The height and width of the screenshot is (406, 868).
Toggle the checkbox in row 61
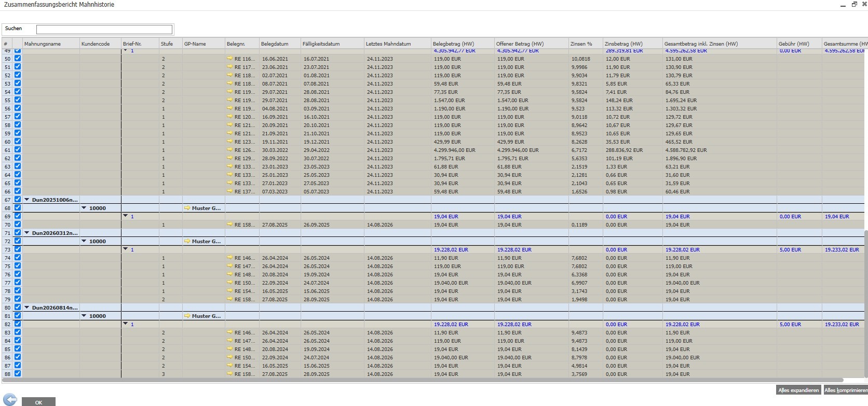(18, 150)
